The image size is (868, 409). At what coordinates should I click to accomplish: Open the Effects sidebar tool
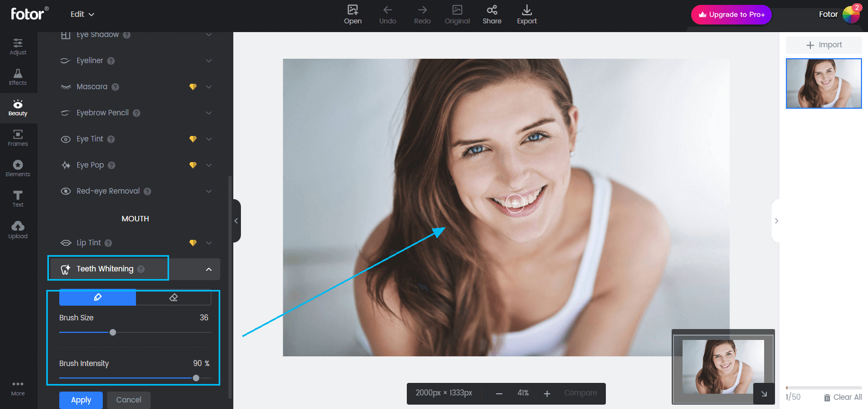point(18,77)
